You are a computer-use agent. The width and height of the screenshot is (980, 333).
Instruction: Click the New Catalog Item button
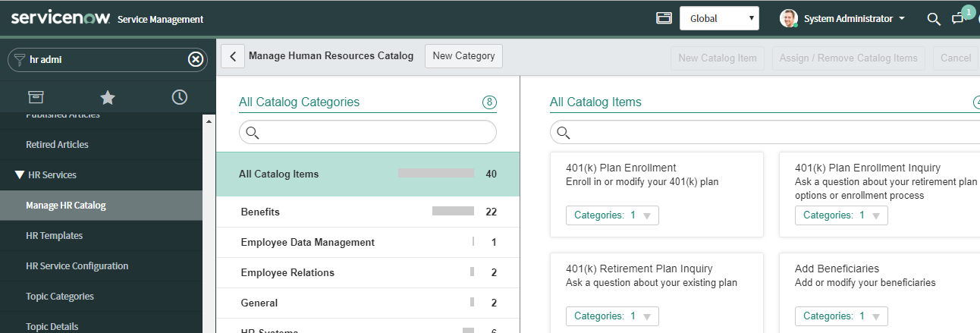pyautogui.click(x=718, y=58)
